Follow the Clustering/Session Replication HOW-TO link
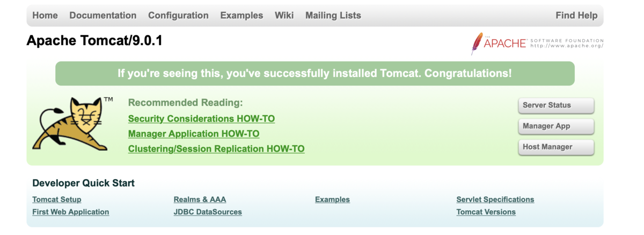This screenshot has width=644, height=235. [216, 149]
